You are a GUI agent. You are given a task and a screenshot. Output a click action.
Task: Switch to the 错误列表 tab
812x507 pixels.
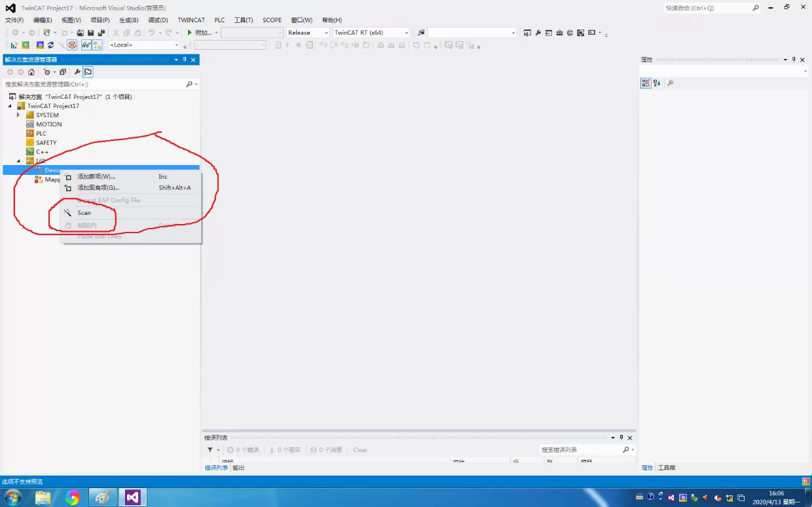click(x=216, y=468)
